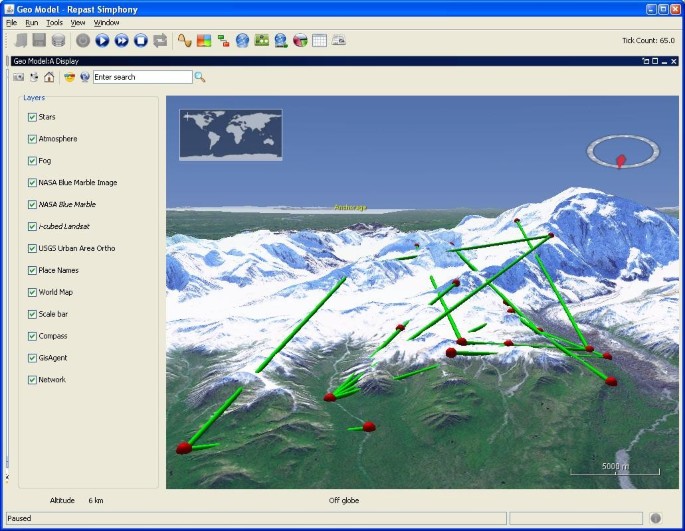Viewport: 685px width, 531px height.
Task: Open the Tools menu
Action: tap(54, 22)
